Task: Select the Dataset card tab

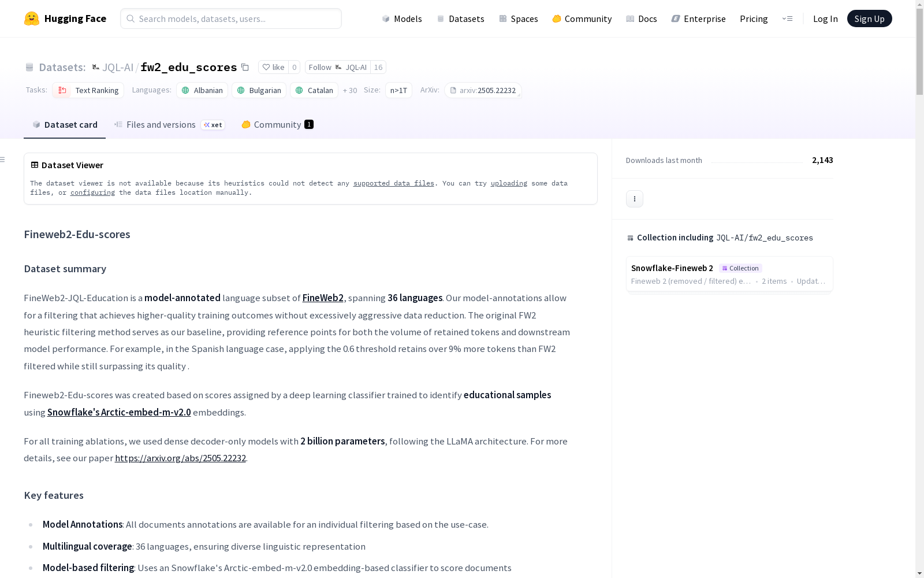Action: click(x=65, y=125)
